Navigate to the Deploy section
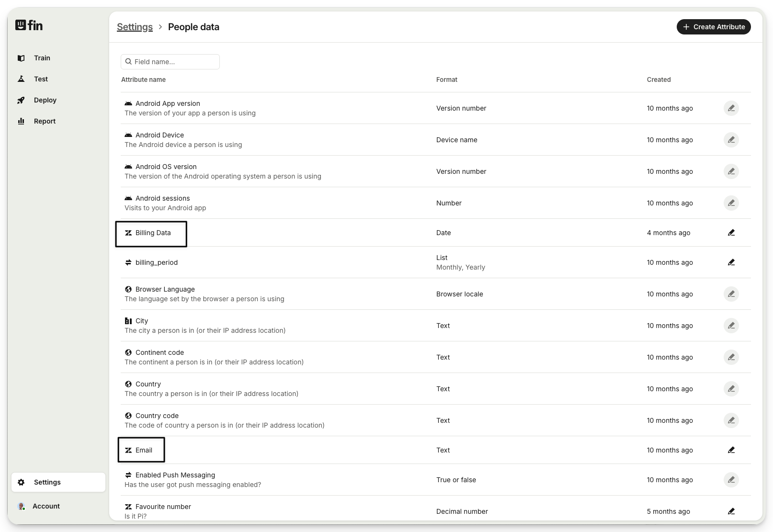Image resolution: width=773 pixels, height=532 pixels. click(x=45, y=100)
